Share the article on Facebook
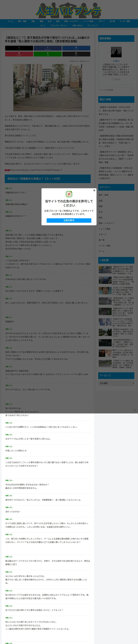Image resolution: width=138 pixels, height=644 pixels. pos(48,48)
